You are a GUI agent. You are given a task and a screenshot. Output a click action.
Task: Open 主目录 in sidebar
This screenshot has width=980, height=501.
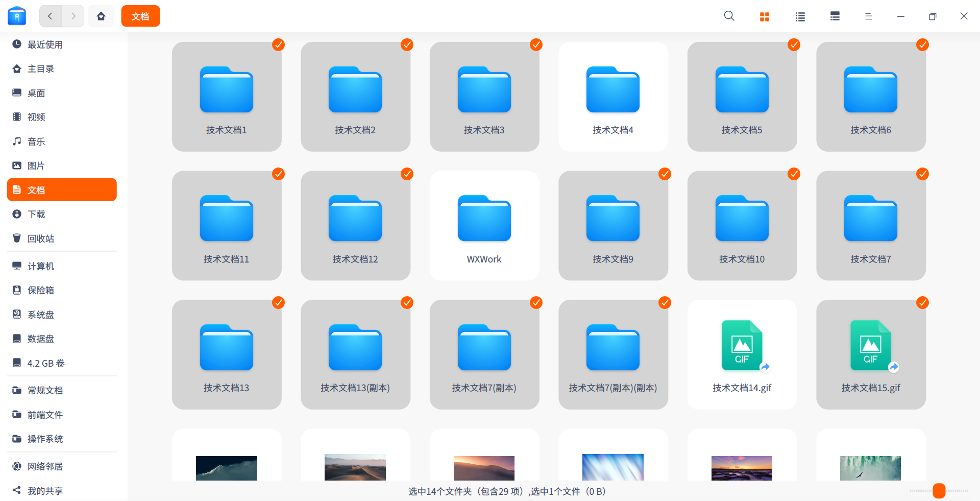tap(62, 68)
